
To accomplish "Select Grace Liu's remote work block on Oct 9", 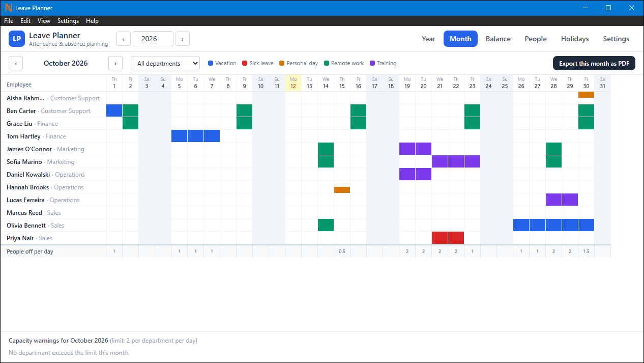I will click(x=245, y=123).
